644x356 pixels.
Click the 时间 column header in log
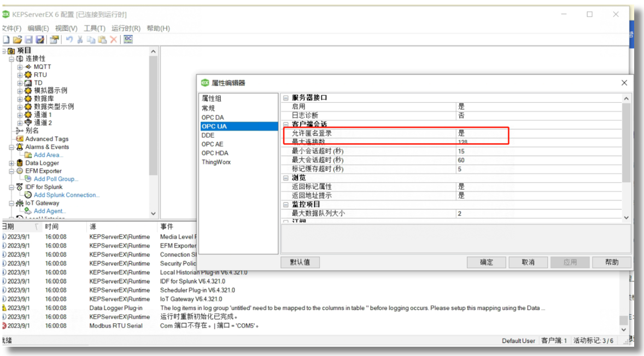pos(65,226)
